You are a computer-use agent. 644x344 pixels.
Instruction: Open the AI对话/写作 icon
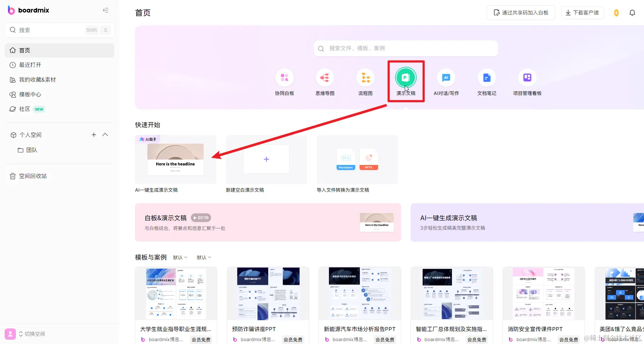(446, 77)
